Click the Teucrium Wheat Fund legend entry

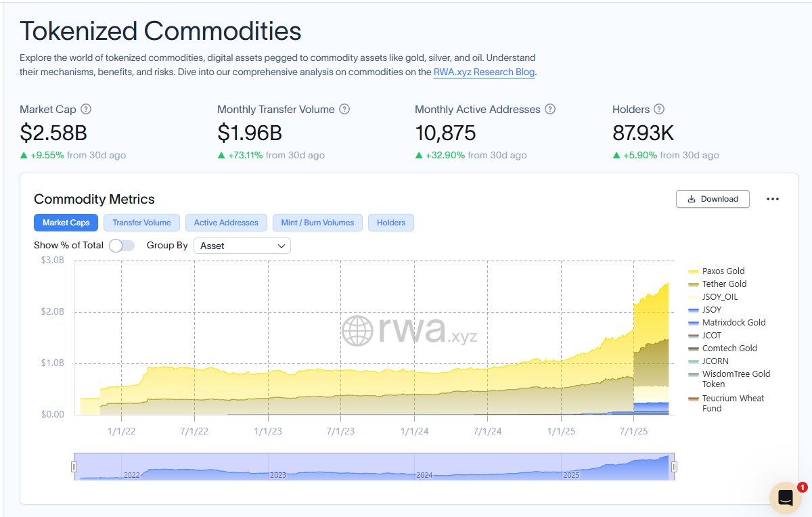727,403
